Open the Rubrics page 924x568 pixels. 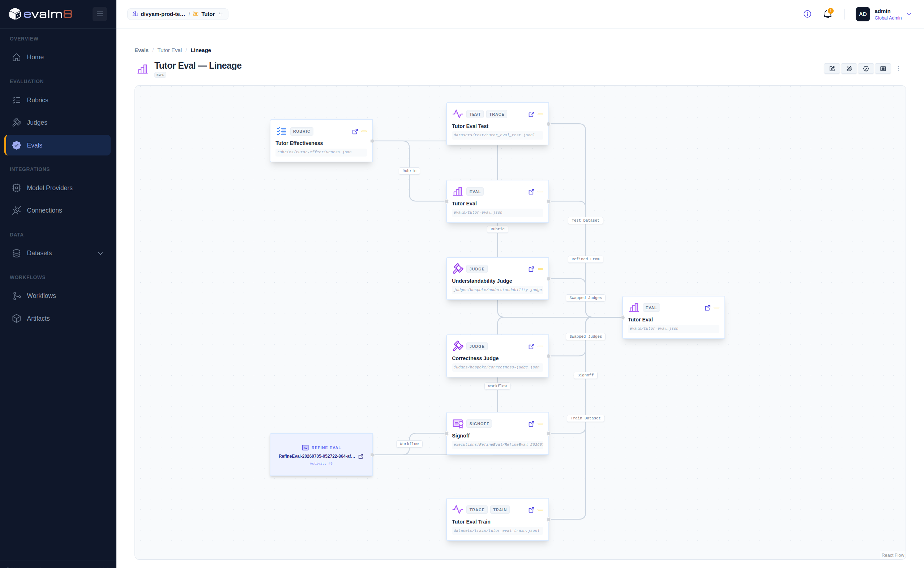pos(57,100)
